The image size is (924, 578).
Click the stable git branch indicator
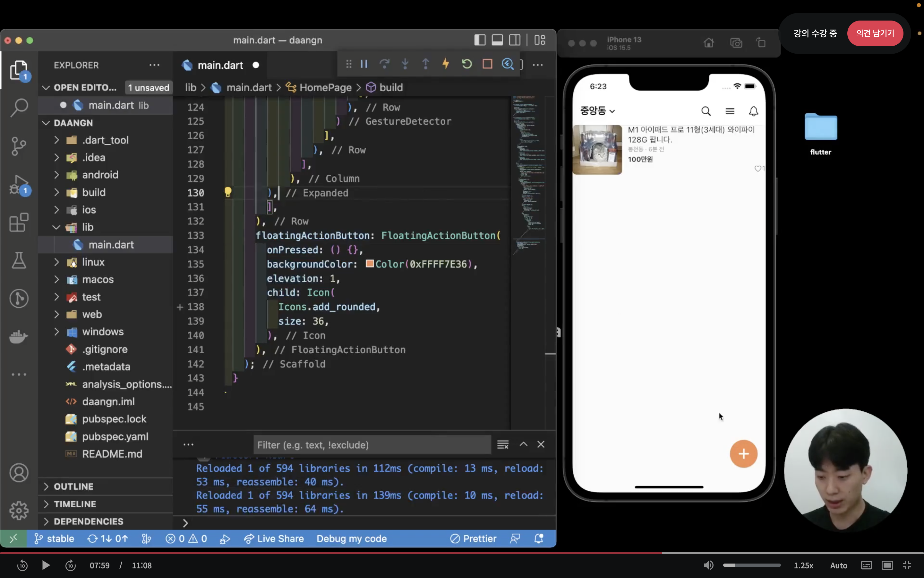point(54,539)
